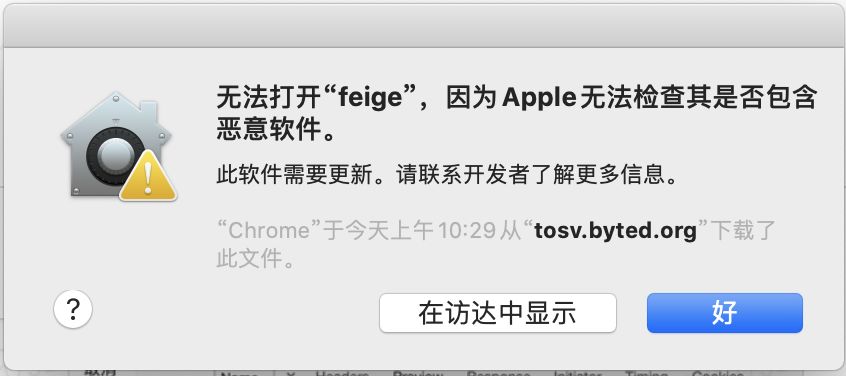846x376 pixels.
Task: Click the 在访达中显示 button
Action: pyautogui.click(x=497, y=313)
